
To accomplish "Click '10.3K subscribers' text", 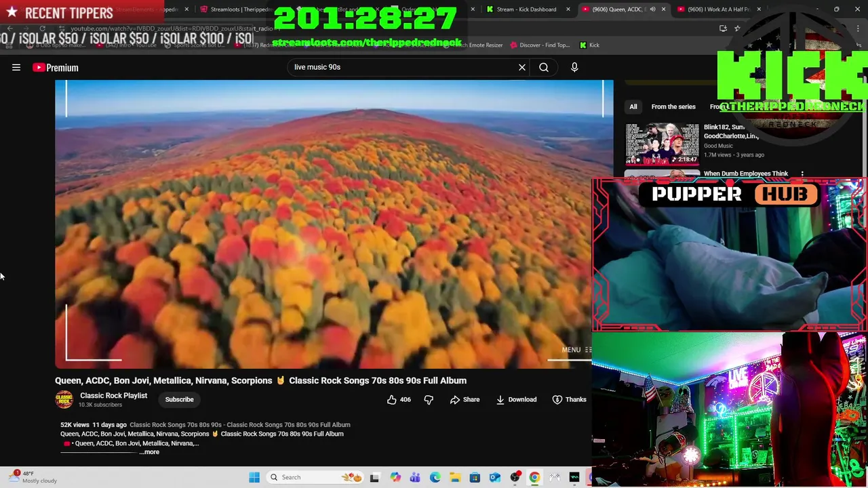I will point(100,405).
